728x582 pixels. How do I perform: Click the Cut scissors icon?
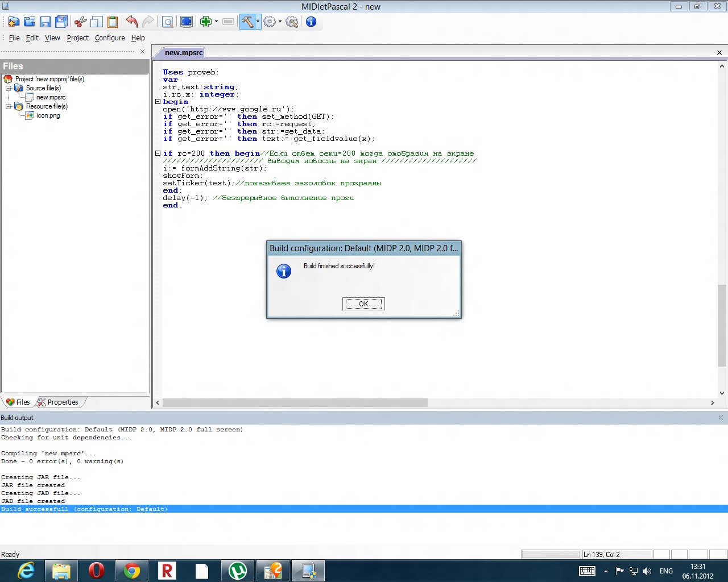tap(81, 22)
